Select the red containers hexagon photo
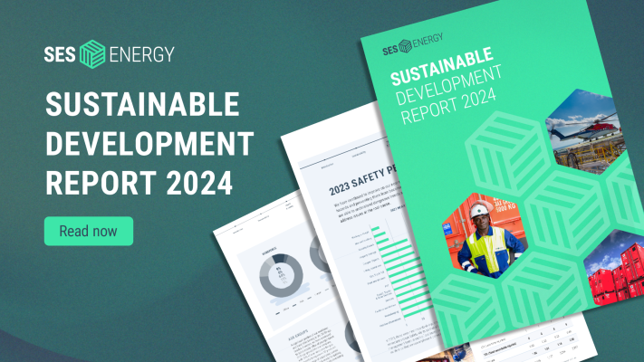 (616, 271)
